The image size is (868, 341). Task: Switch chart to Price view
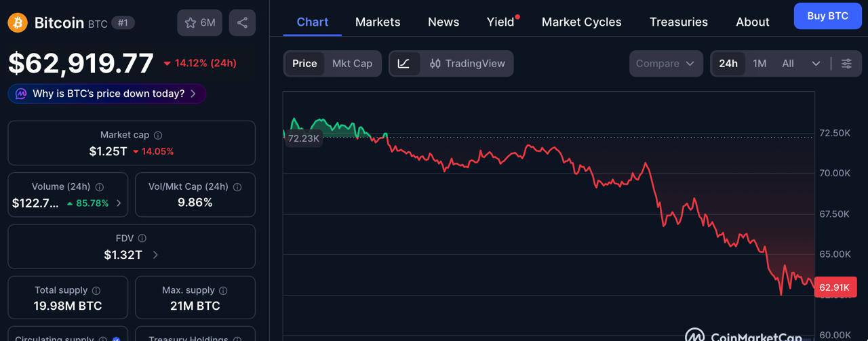(304, 63)
